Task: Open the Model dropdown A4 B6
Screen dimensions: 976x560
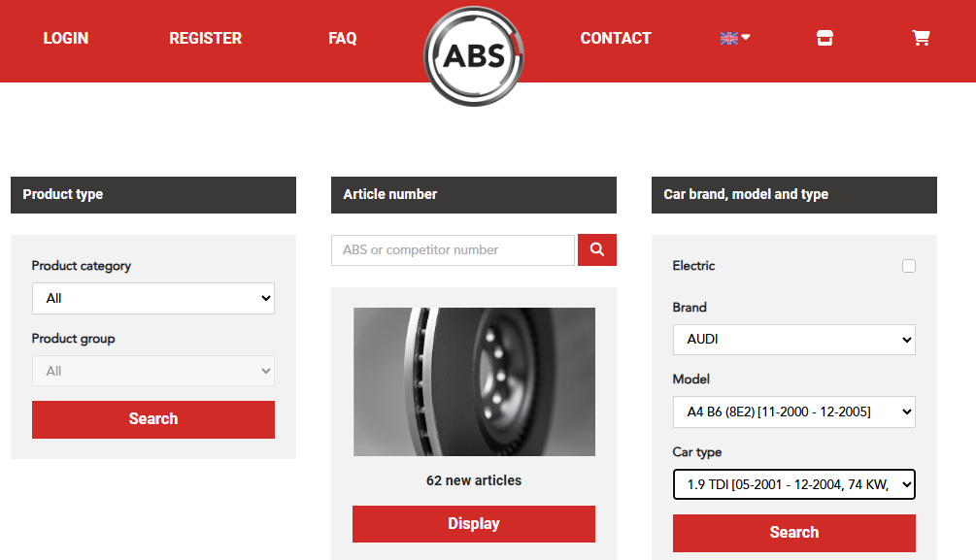Action: pyautogui.click(x=793, y=412)
